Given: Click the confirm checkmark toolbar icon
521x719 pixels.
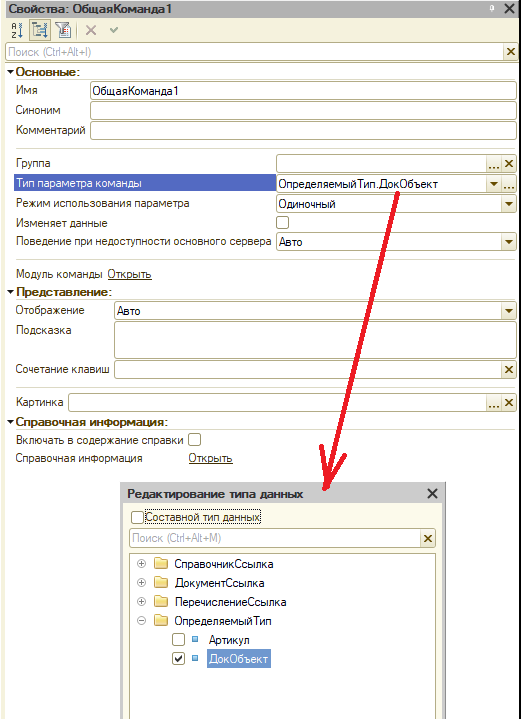Looking at the screenshot, I should click(114, 31).
